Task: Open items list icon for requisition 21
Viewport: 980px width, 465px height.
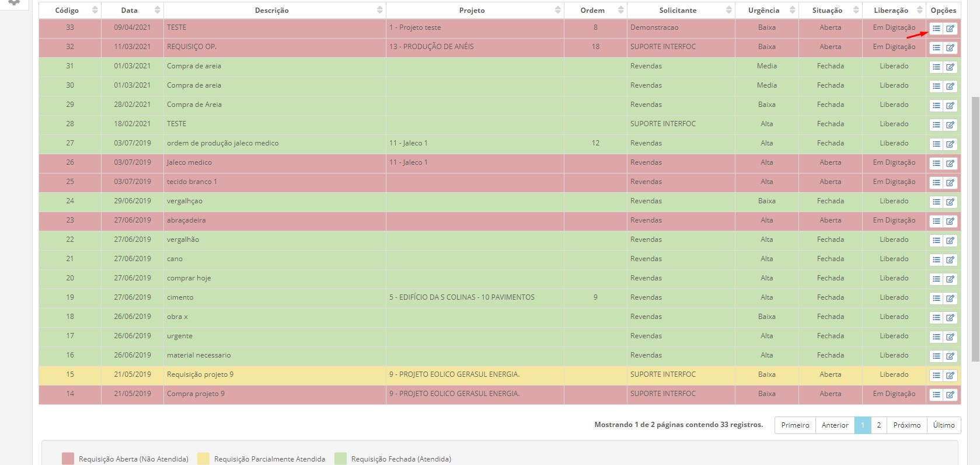Action: tap(936, 260)
